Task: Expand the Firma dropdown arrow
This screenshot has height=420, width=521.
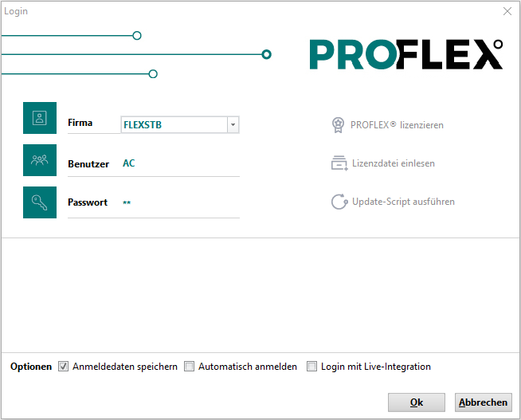Action: 233,125
